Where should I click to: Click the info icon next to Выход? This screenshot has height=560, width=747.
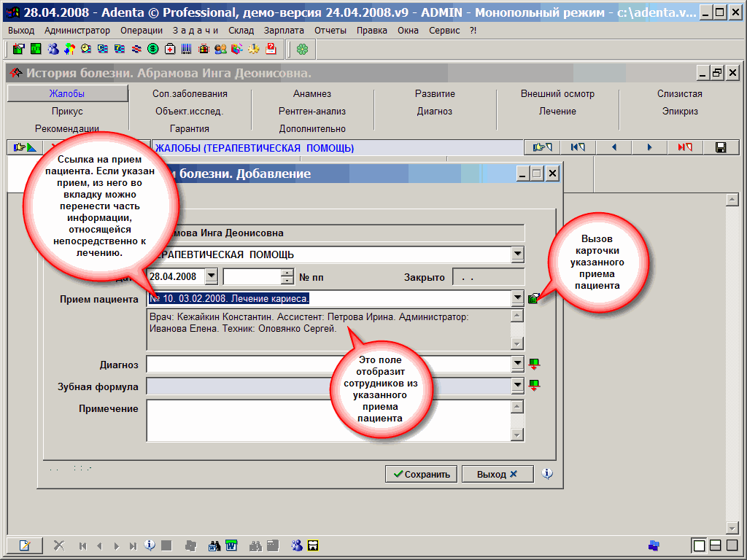coord(548,474)
